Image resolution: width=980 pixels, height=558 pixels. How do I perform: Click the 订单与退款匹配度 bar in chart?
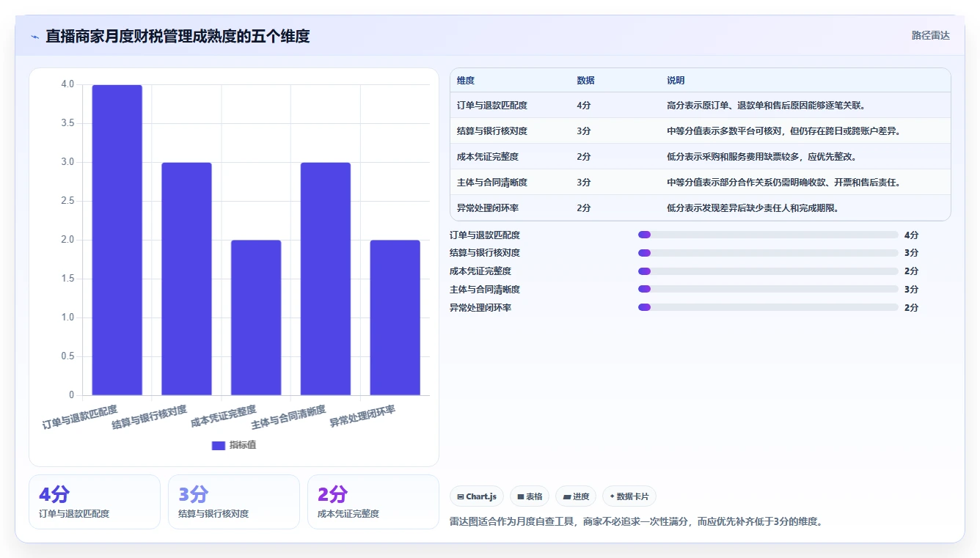117,241
